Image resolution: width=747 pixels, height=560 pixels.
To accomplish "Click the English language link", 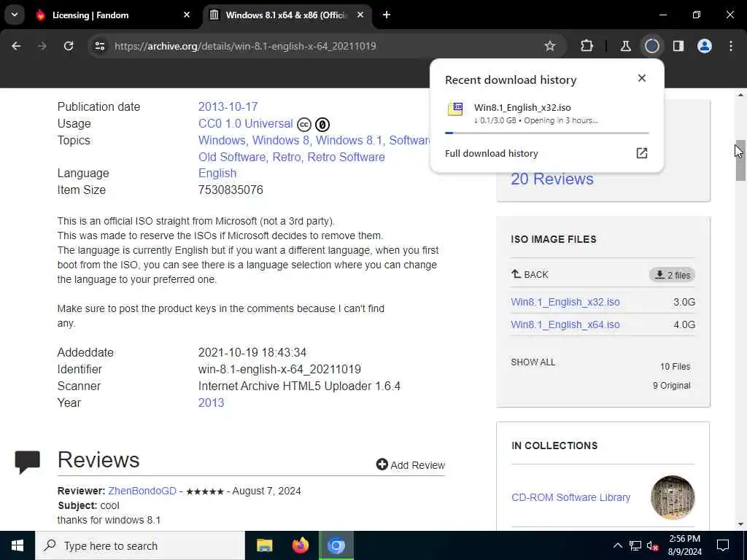I will click(x=217, y=173).
